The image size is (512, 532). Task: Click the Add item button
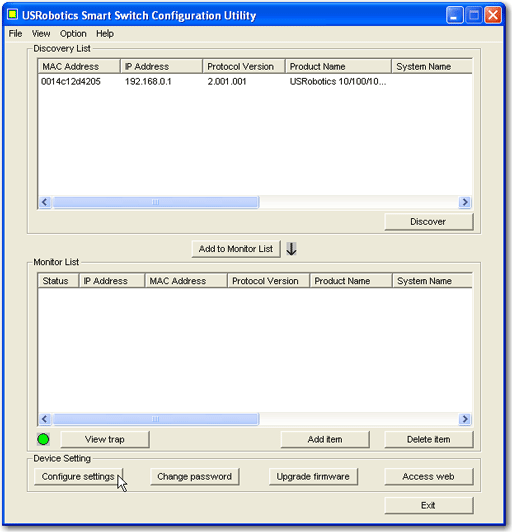(x=325, y=439)
